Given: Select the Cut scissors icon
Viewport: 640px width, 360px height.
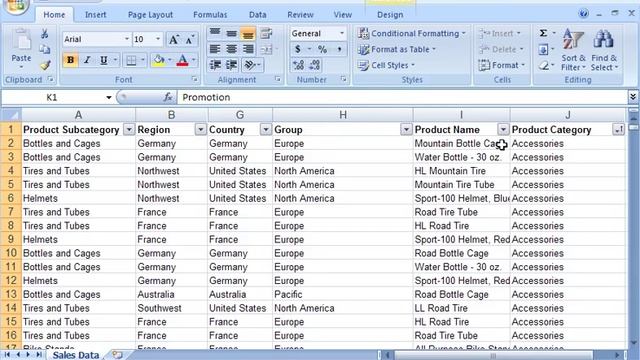Looking at the screenshot, I should [x=44, y=34].
